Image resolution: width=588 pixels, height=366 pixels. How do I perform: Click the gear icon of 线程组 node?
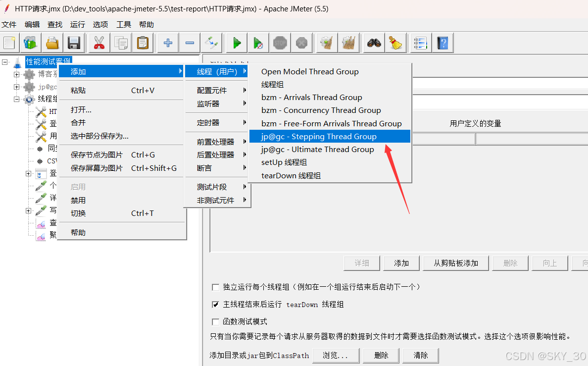29,99
